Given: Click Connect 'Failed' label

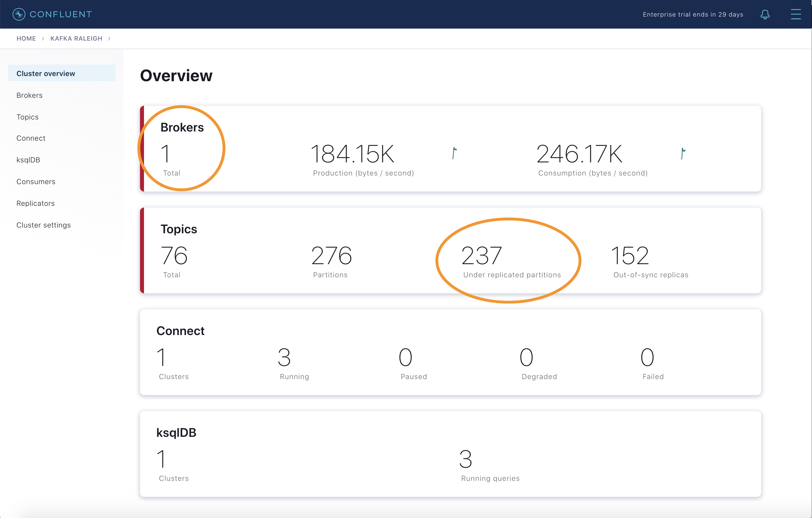Looking at the screenshot, I should pyautogui.click(x=653, y=376).
